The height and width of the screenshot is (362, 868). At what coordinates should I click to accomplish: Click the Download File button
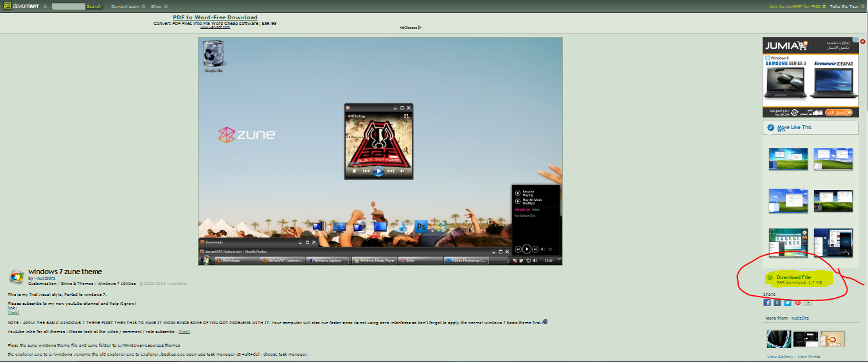tap(799, 279)
